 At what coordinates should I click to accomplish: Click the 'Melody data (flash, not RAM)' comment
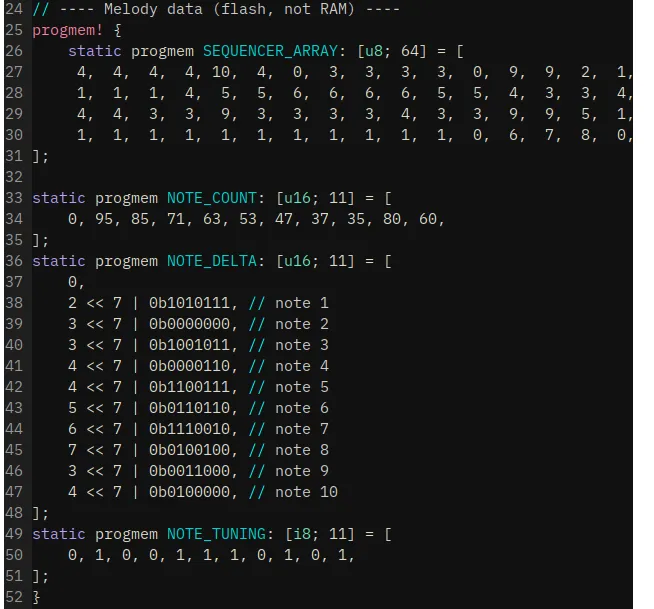pyautogui.click(x=229, y=9)
